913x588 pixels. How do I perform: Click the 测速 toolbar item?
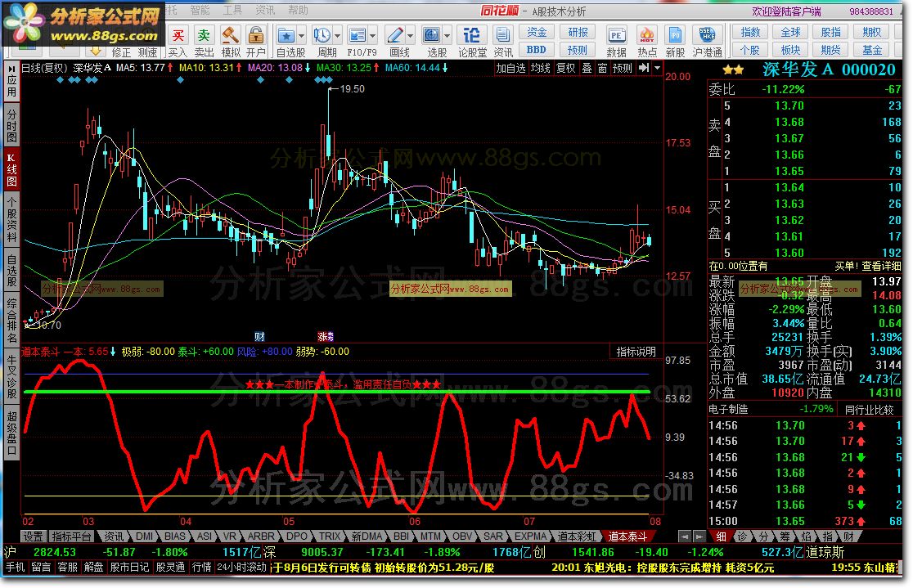[x=147, y=52]
